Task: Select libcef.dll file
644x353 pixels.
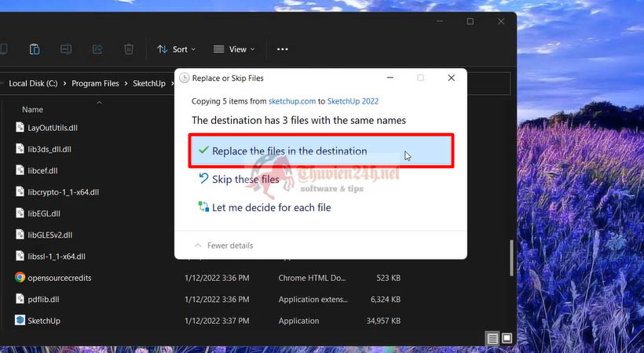Action: (42, 171)
